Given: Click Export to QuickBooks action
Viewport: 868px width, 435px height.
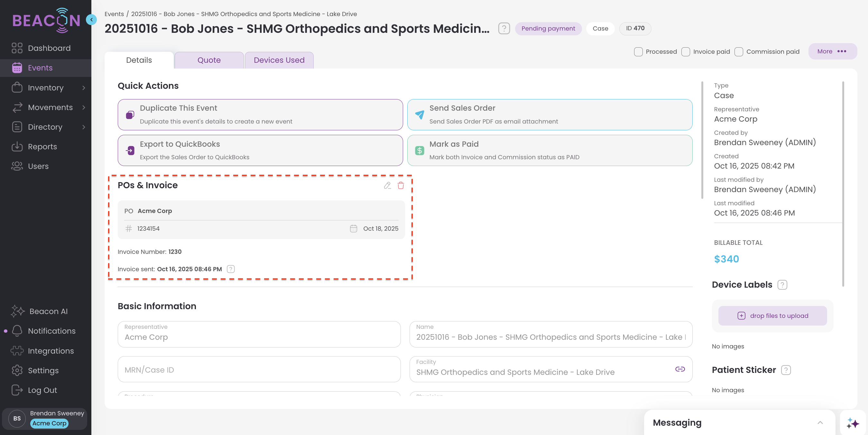Looking at the screenshot, I should 260,150.
